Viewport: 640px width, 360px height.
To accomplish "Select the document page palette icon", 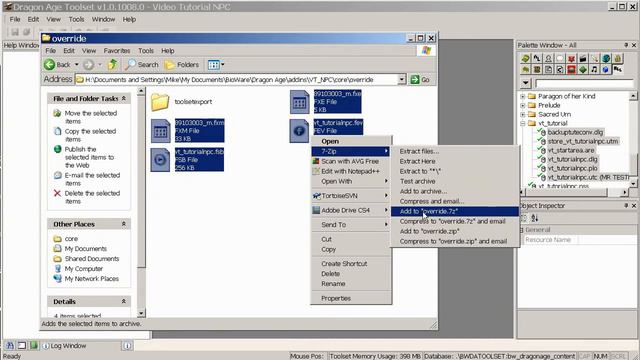I will [548, 69].
